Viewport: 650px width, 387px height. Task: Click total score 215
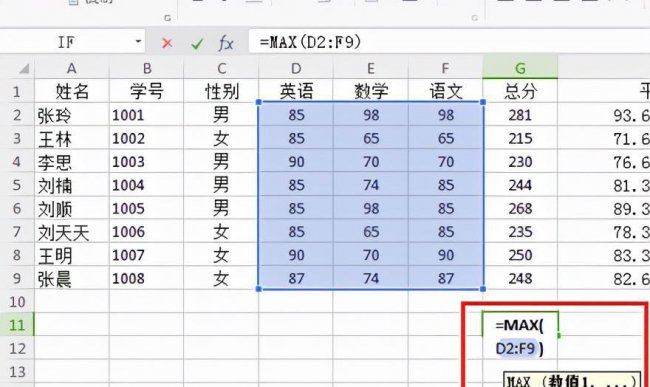click(520, 138)
